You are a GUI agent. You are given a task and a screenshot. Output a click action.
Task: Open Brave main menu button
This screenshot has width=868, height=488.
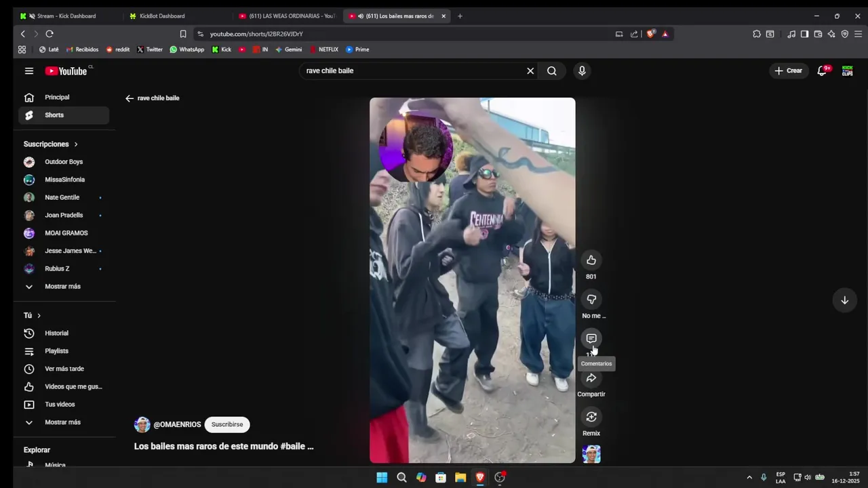(858, 34)
